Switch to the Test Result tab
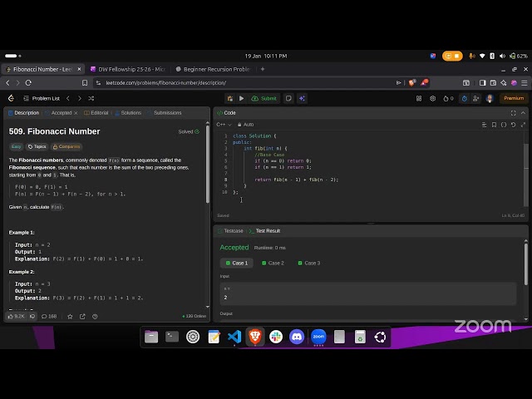 (264, 231)
